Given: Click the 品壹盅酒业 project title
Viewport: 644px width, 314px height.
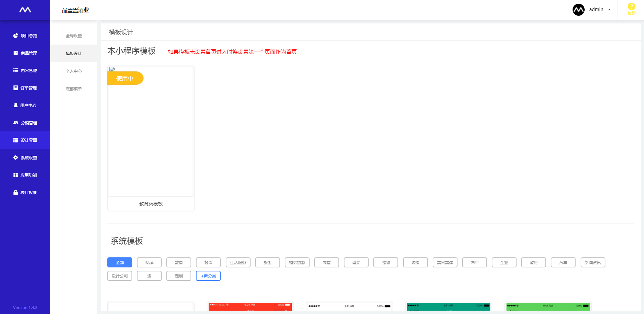Looking at the screenshot, I should coord(75,10).
